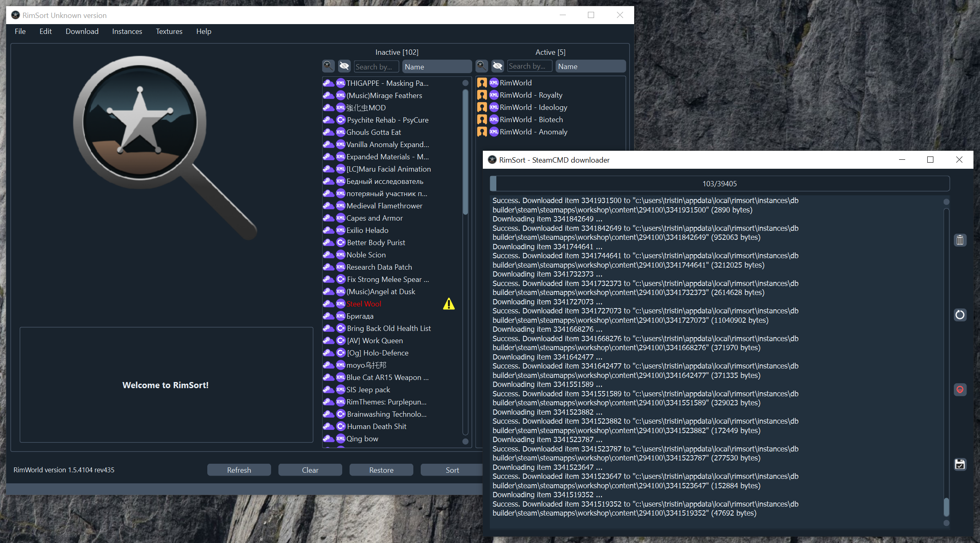Open the Inactive list Name search dropdown
This screenshot has width=980, height=543.
[x=437, y=67]
